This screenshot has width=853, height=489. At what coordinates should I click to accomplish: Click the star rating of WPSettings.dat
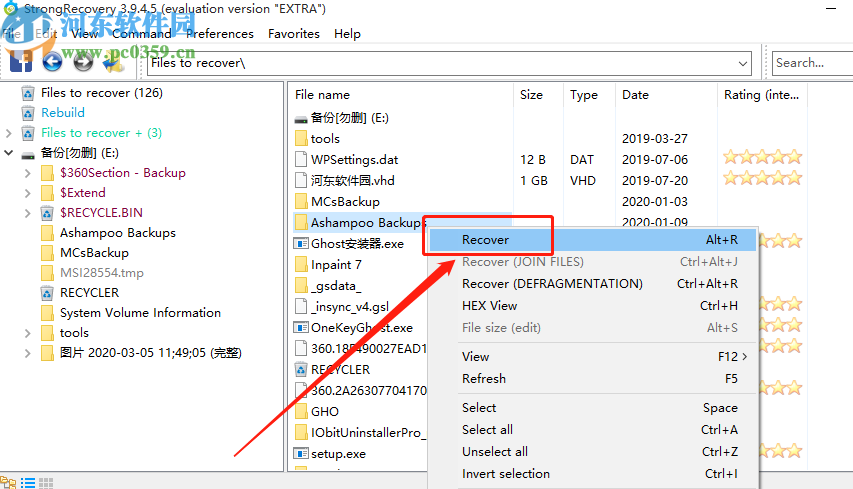pyautogui.click(x=763, y=157)
